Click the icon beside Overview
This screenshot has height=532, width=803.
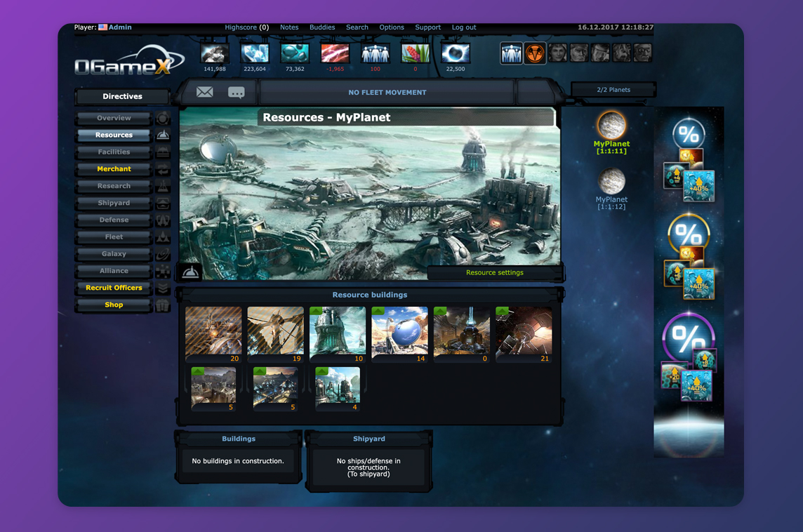(x=163, y=119)
